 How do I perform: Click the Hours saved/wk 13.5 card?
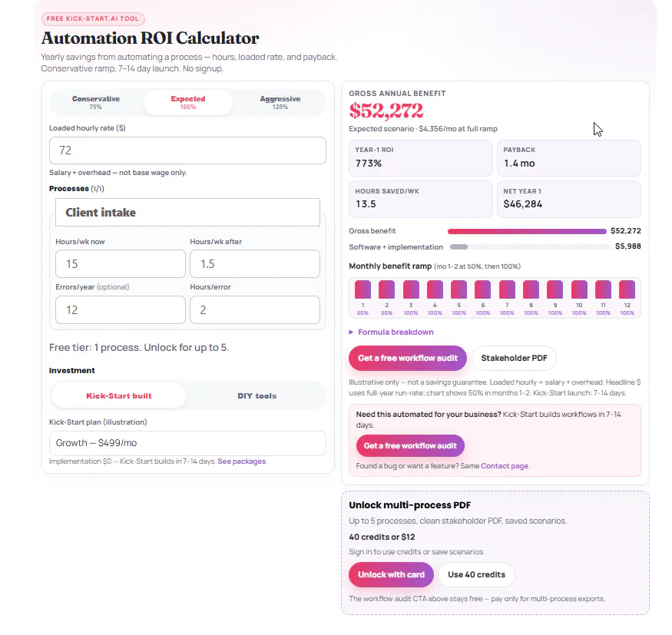tap(420, 199)
